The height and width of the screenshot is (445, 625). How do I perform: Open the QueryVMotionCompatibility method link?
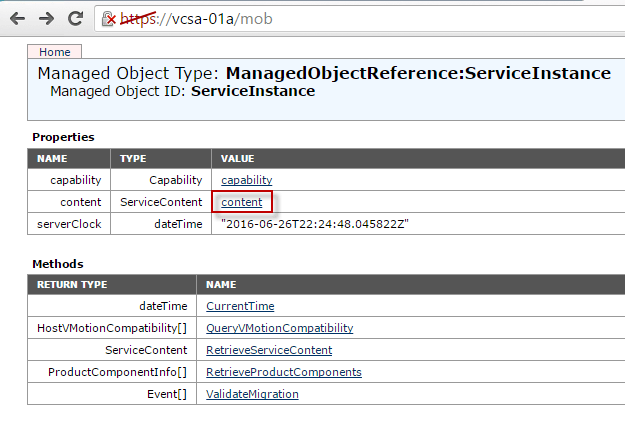[x=279, y=328]
